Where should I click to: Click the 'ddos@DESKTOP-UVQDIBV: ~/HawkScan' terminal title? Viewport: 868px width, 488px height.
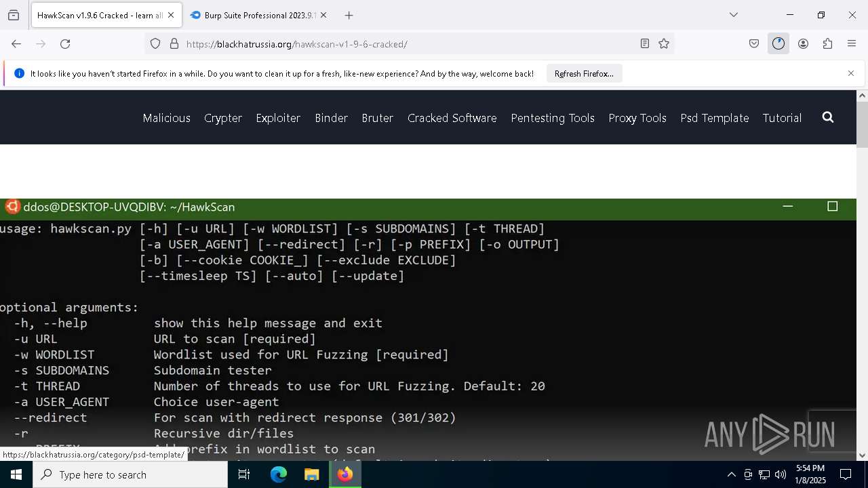coord(129,207)
